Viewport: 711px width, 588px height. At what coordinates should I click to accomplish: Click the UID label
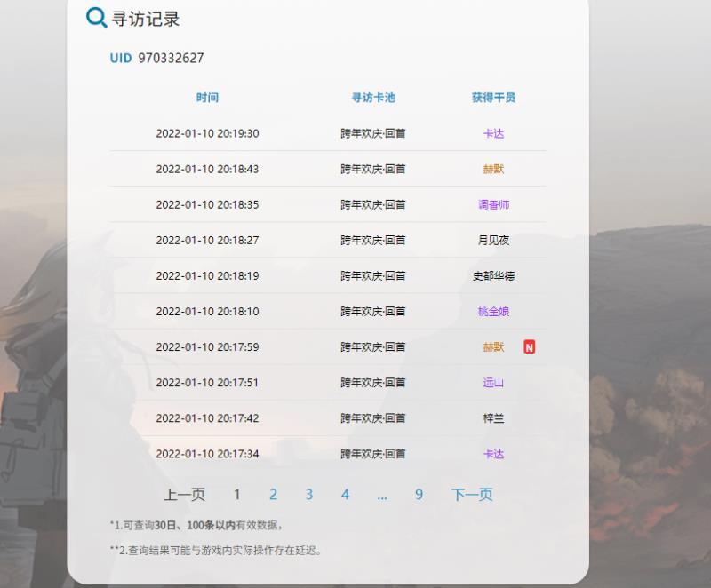(x=121, y=58)
